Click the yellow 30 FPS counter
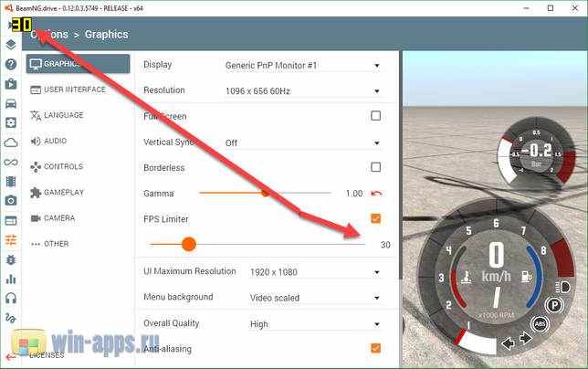 point(22,26)
